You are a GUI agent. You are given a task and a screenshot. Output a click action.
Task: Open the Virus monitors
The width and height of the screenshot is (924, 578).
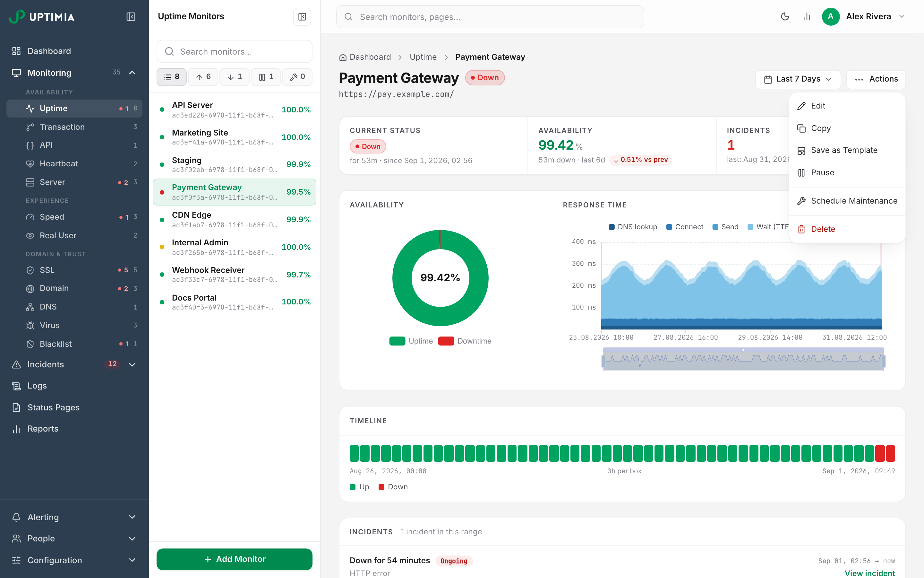coord(74,325)
